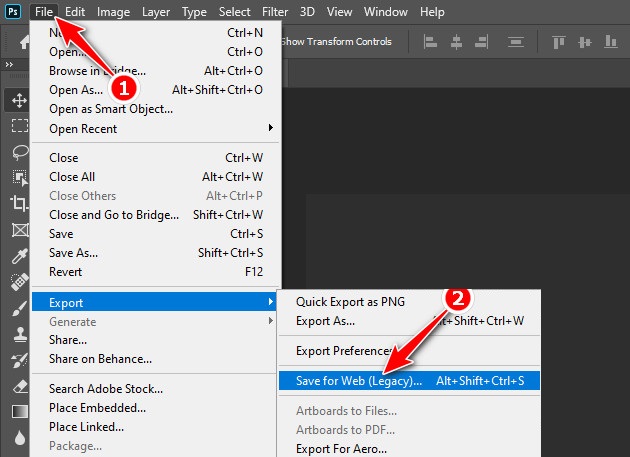This screenshot has width=630, height=457.
Task: Choose Save for Web (Legacy)...
Action: click(x=409, y=381)
